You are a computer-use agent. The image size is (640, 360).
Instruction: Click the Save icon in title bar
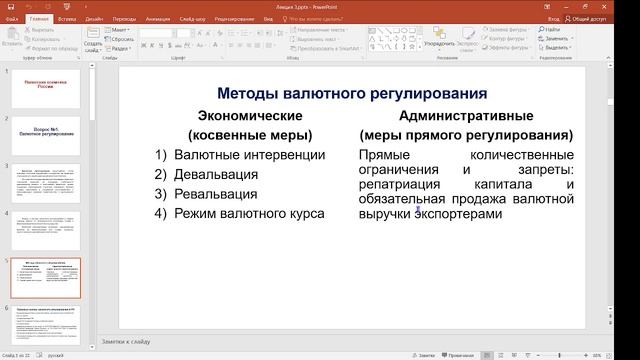11,7
